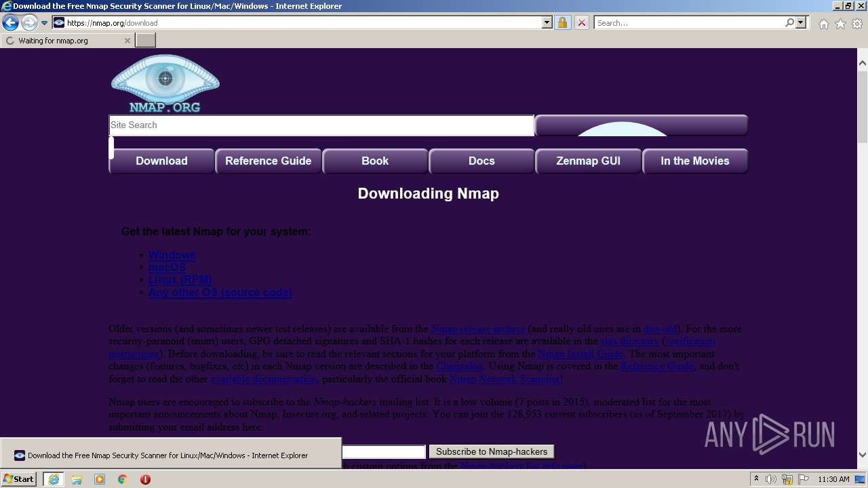
Task: Follow the Any other OS (source code) link
Action: click(220, 292)
